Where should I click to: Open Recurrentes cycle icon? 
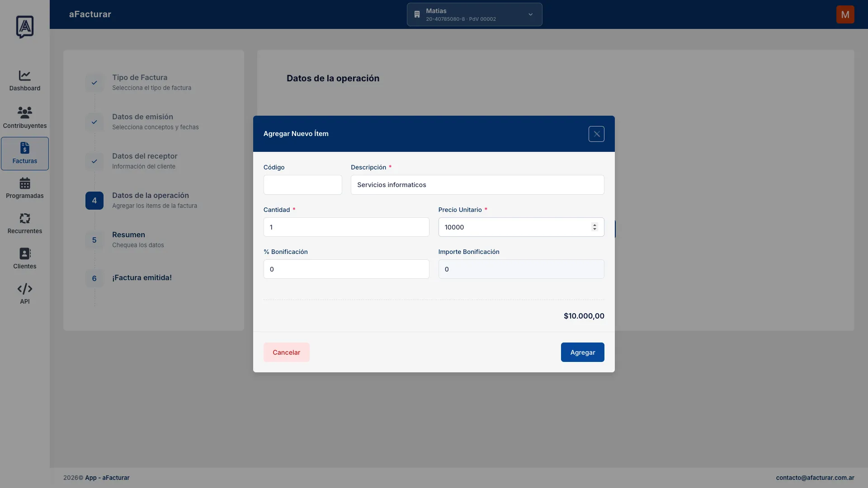tap(25, 218)
